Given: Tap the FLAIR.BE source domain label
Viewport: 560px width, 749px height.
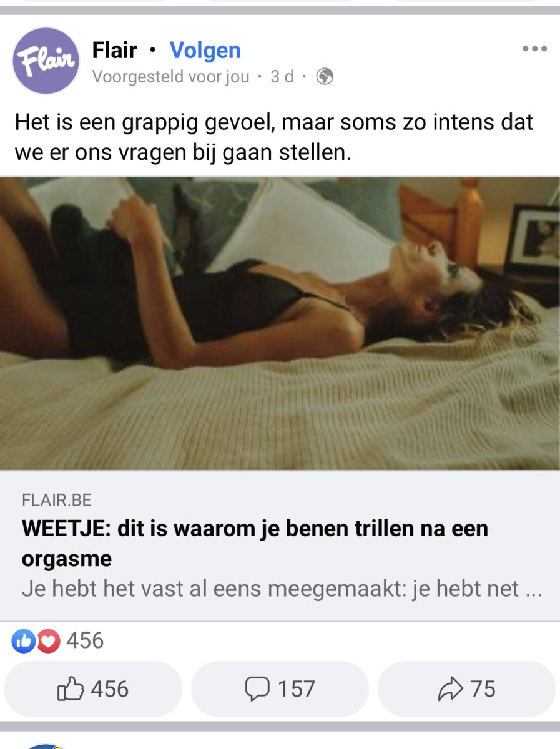Looking at the screenshot, I should click(57, 500).
